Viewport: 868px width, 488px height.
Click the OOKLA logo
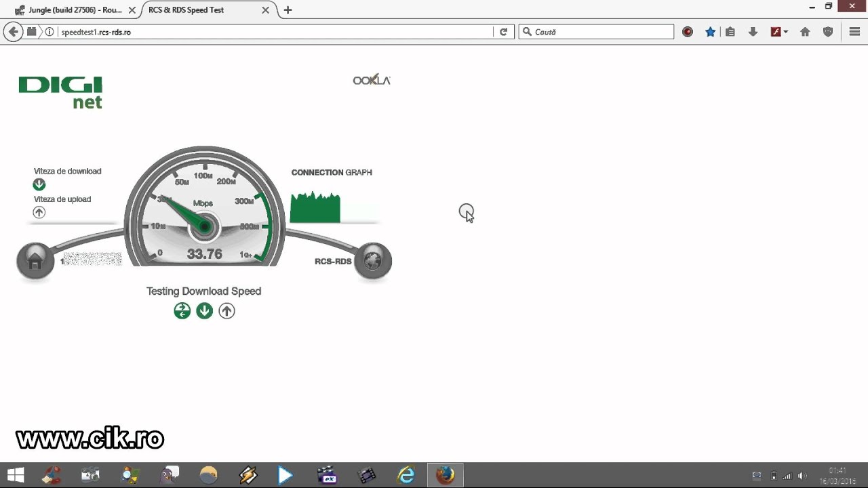point(372,80)
